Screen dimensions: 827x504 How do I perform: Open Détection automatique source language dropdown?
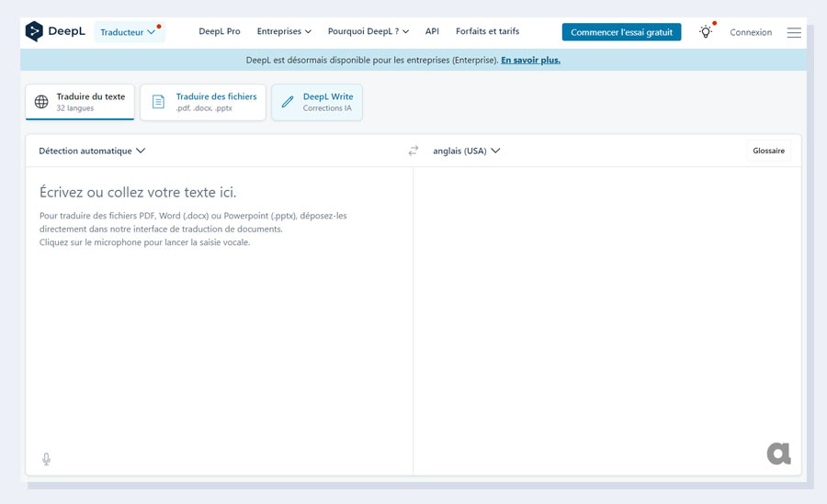[x=92, y=151]
